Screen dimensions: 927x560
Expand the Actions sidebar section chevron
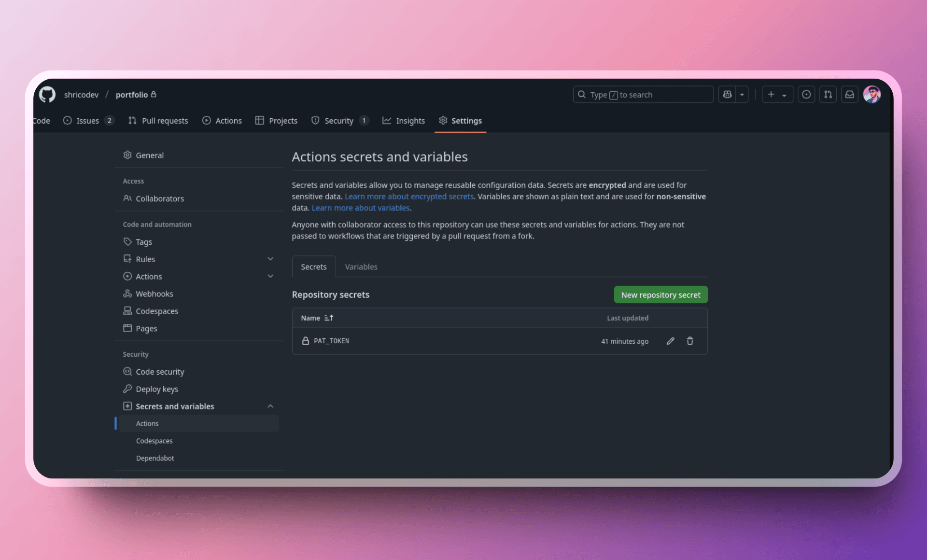point(270,276)
